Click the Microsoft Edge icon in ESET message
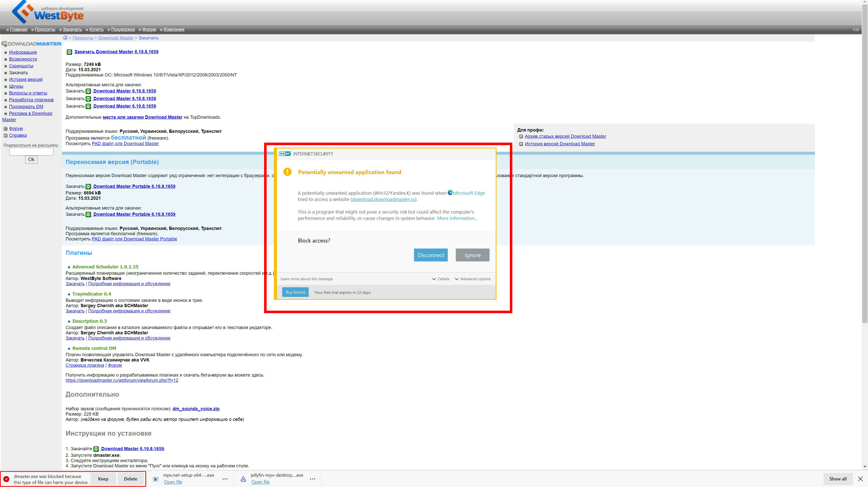This screenshot has width=868, height=487. click(450, 193)
